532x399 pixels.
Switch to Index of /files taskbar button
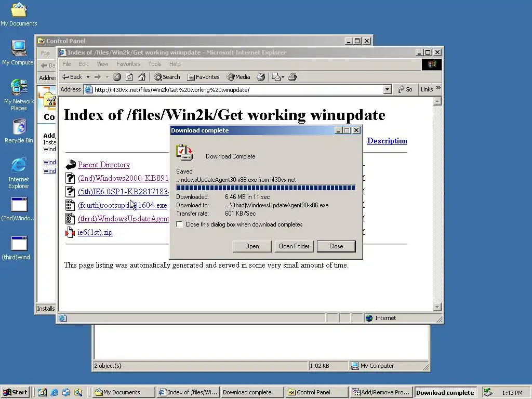coord(188,392)
